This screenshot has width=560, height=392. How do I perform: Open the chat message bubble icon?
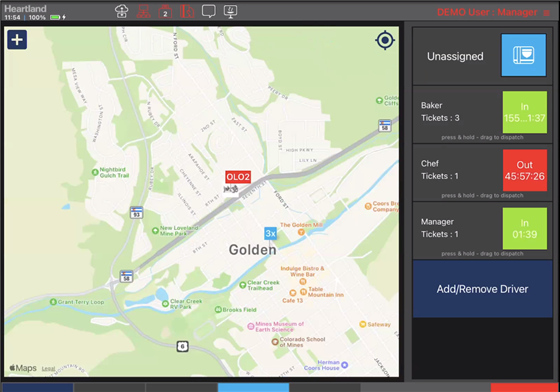[x=209, y=11]
